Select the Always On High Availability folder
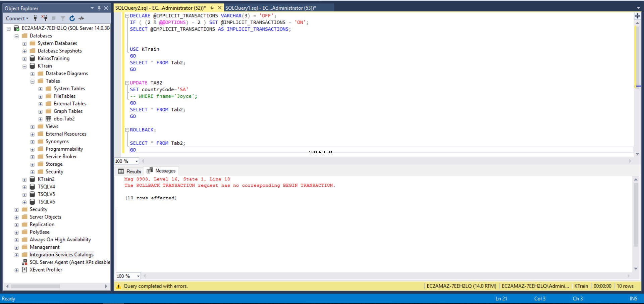Image resolution: width=644 pixels, height=304 pixels. [60, 240]
